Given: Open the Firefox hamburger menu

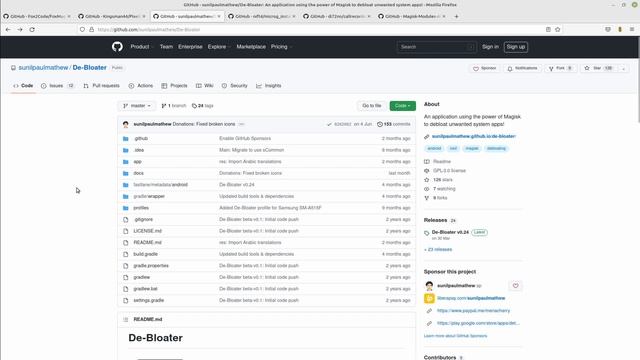Looking at the screenshot, I should click(x=631, y=29).
